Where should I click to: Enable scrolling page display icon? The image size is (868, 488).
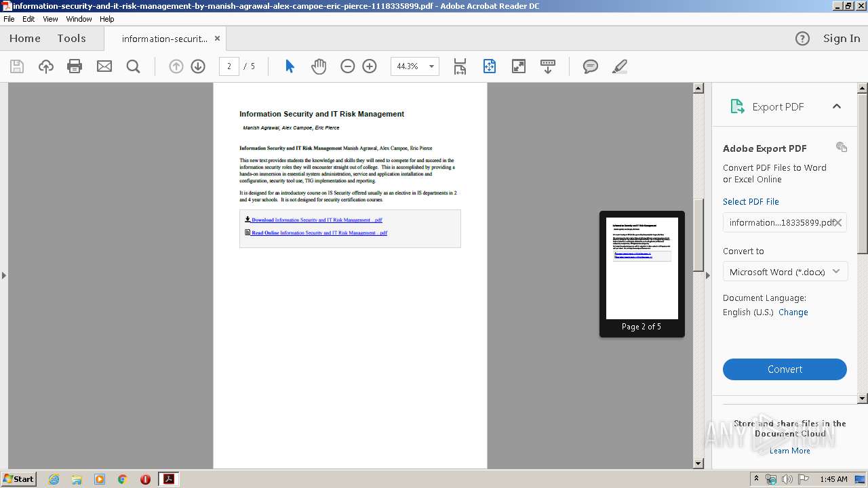460,66
